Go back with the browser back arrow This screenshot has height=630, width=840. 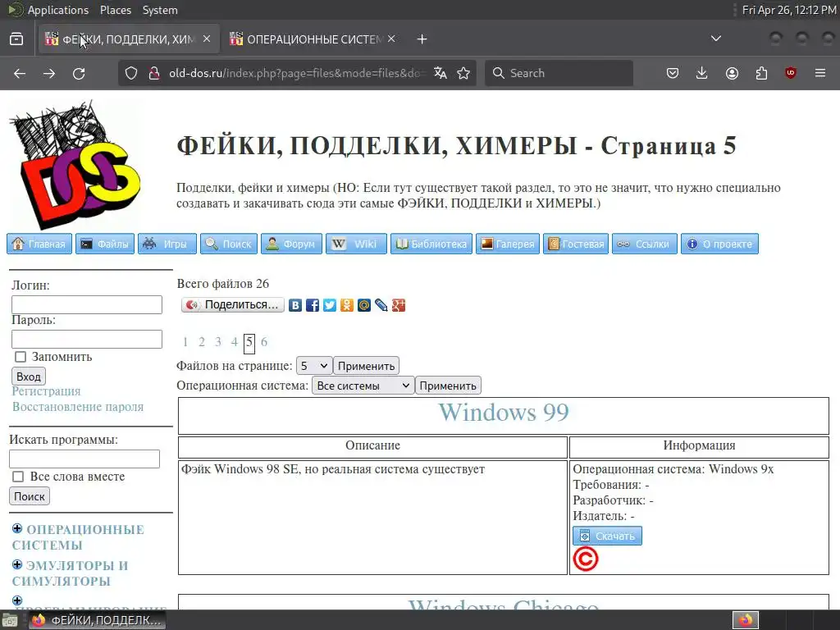[x=20, y=73]
